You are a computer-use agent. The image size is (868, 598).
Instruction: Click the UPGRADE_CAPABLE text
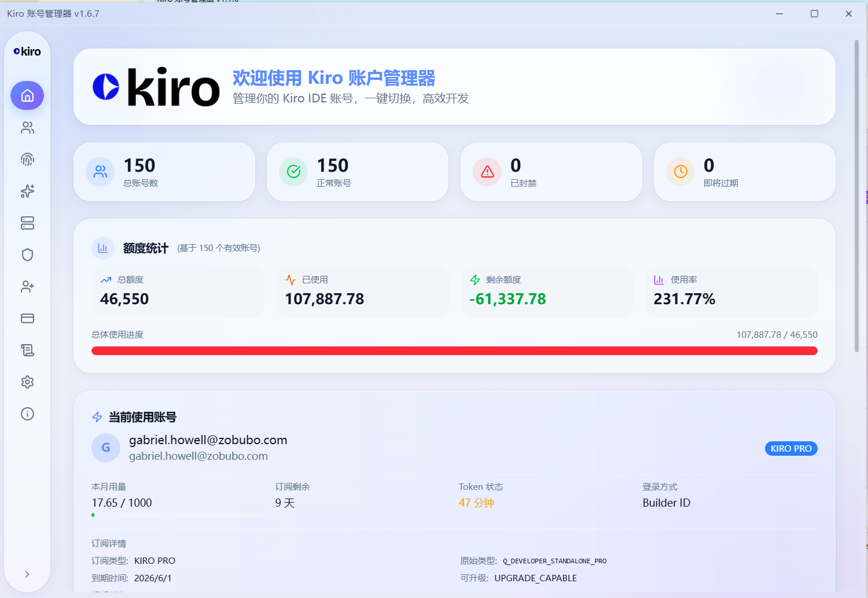click(536, 578)
